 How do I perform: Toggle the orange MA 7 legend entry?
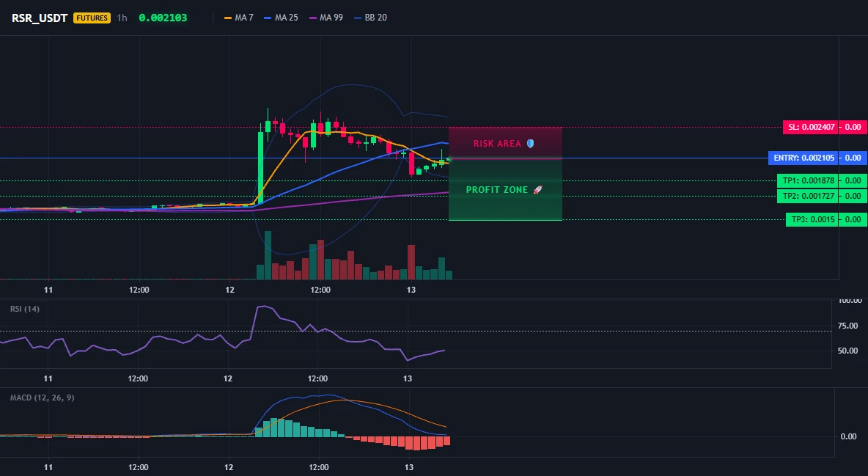coord(238,18)
